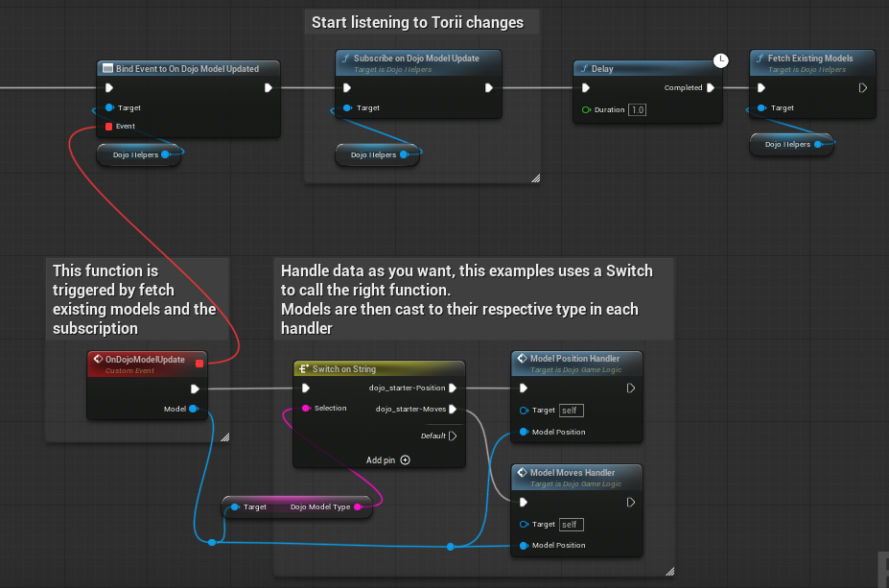The image size is (889, 588).
Task: Click the dojo_starter-Moves output exec pin
Action: pos(453,409)
